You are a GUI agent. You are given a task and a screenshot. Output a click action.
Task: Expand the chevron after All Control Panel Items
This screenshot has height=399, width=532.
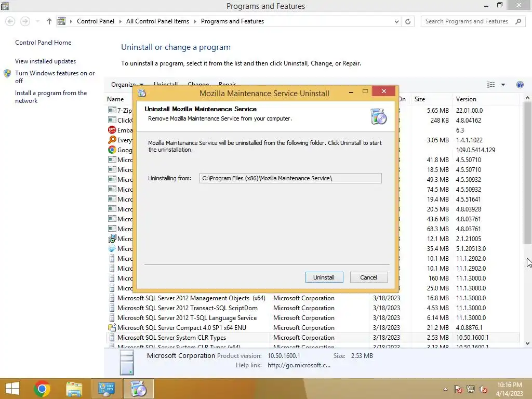pyautogui.click(x=195, y=21)
